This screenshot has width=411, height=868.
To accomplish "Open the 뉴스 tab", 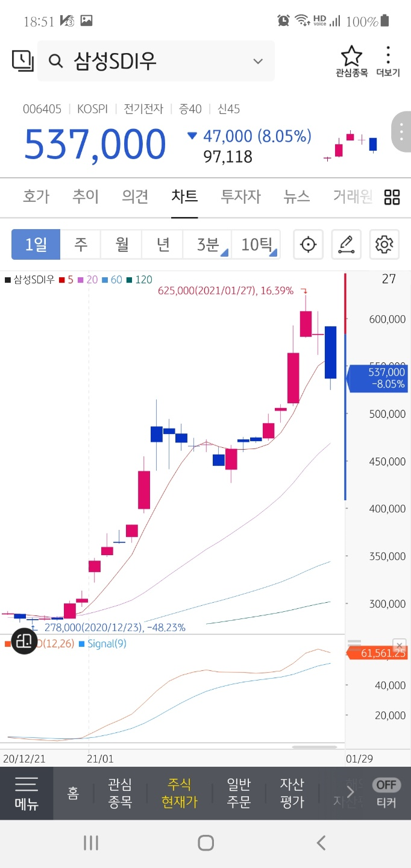I will tap(296, 197).
